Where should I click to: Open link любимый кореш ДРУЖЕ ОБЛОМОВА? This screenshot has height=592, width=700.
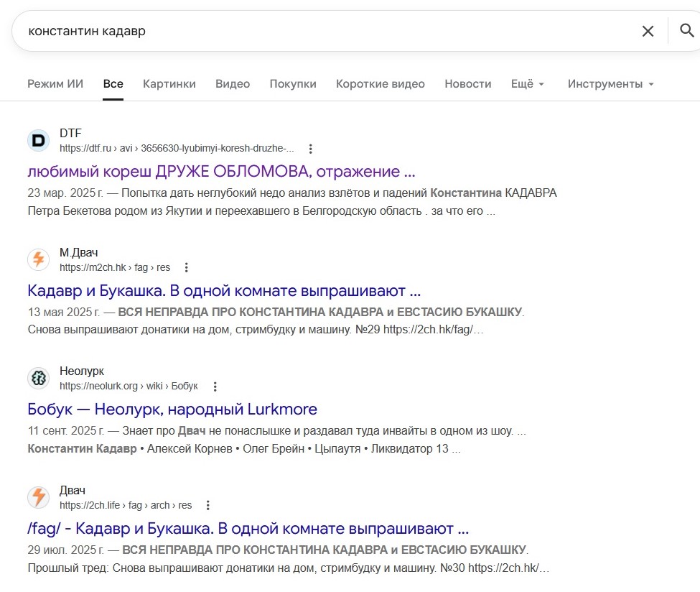[221, 172]
